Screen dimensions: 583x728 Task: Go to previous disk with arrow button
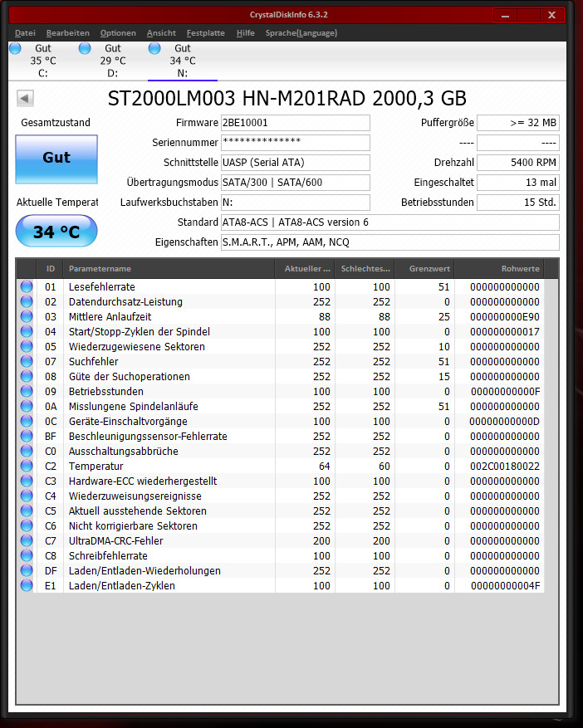[x=25, y=99]
